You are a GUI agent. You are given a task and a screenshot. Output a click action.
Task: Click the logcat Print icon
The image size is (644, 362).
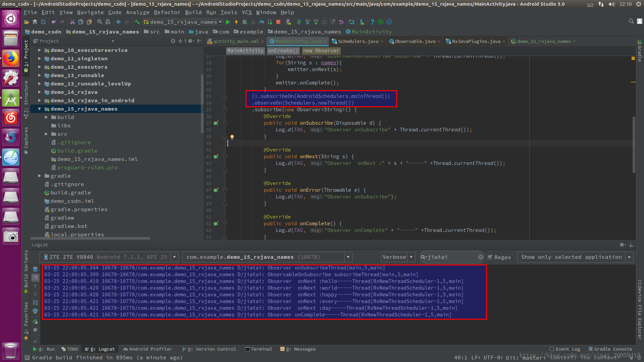(35, 311)
